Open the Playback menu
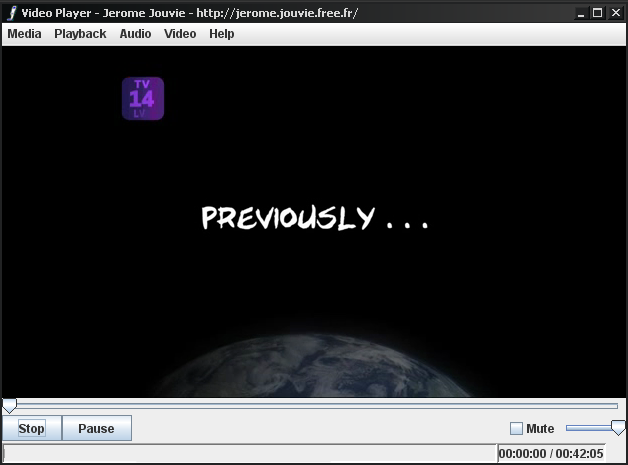Screen dimensions: 628x465 coord(80,34)
